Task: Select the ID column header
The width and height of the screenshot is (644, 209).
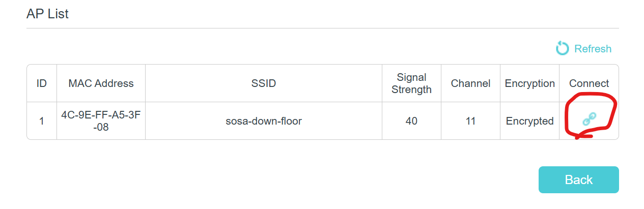Action: (42, 83)
